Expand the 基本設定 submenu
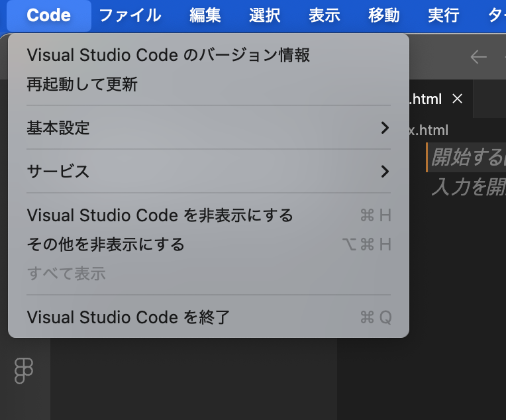This screenshot has width=506, height=420. 208,128
